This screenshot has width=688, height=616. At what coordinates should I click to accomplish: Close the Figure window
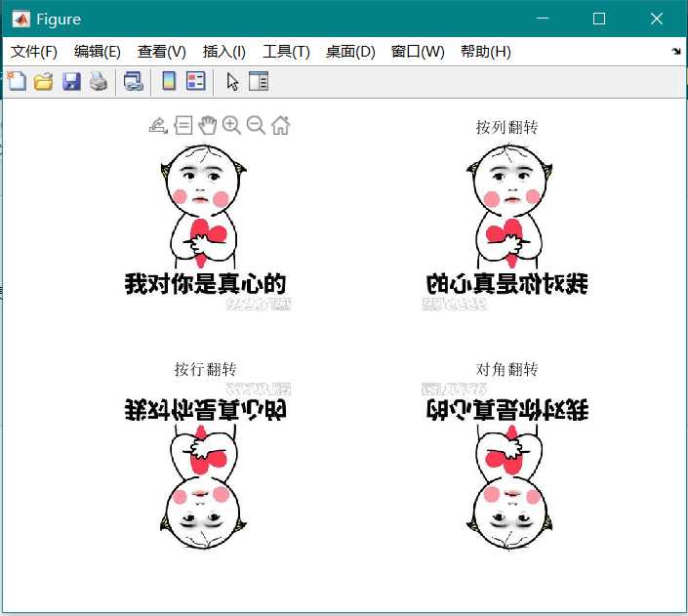click(x=657, y=19)
